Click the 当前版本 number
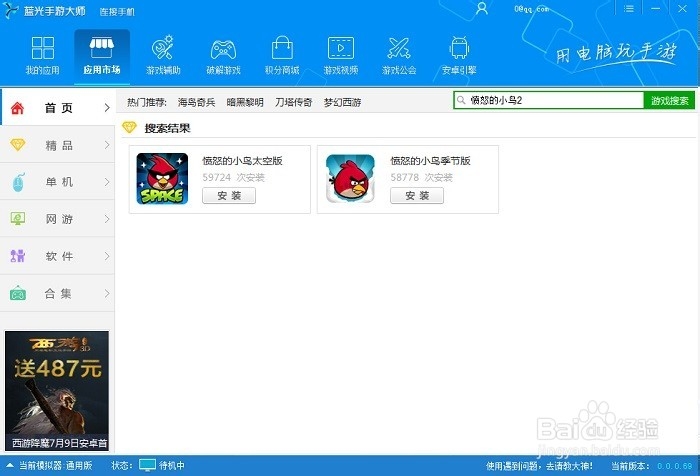 point(675,466)
